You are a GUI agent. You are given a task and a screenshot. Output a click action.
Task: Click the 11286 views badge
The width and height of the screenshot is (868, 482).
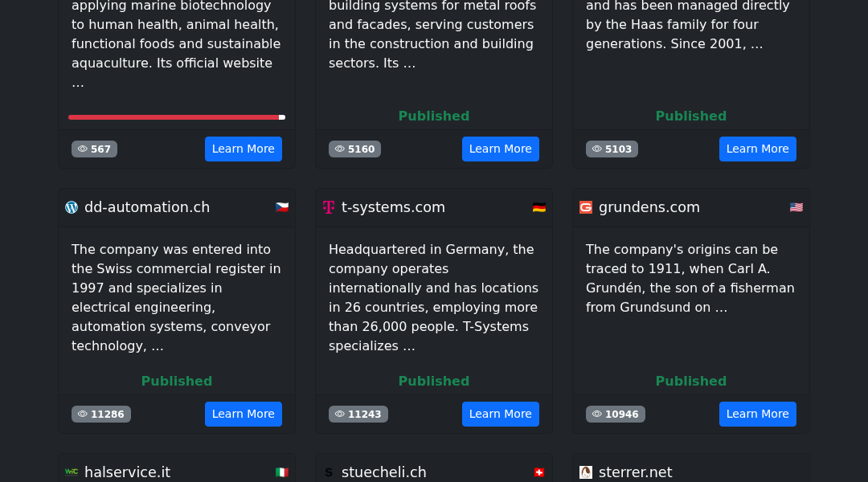pos(100,414)
